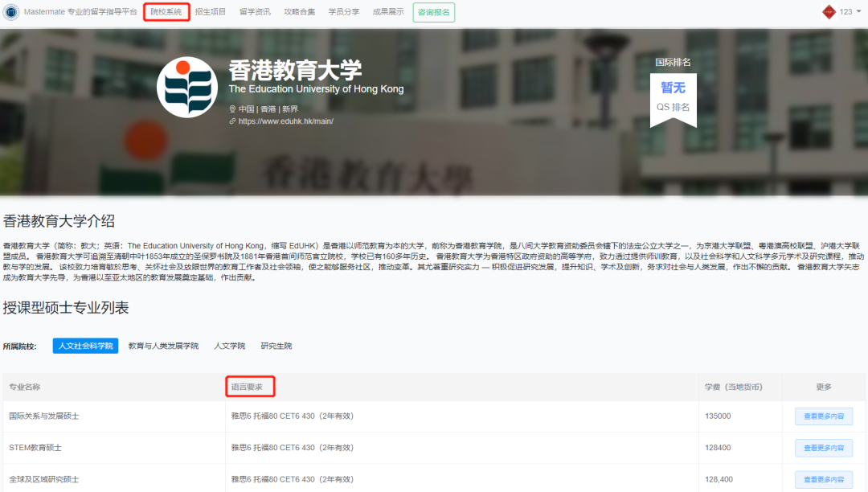The width and height of the screenshot is (868, 492).
Task: Switch to the 人文学院 filter
Action: pos(229,346)
